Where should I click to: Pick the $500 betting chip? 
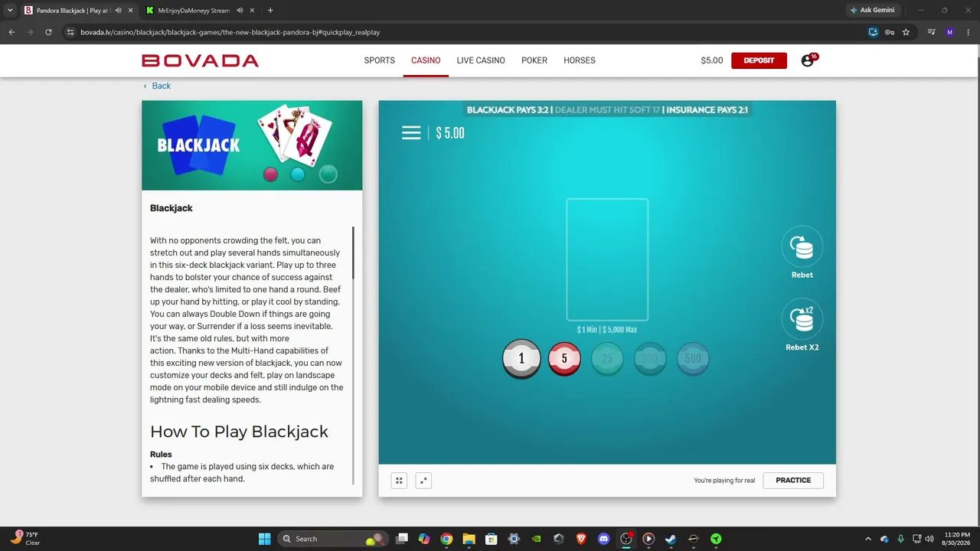[693, 358]
